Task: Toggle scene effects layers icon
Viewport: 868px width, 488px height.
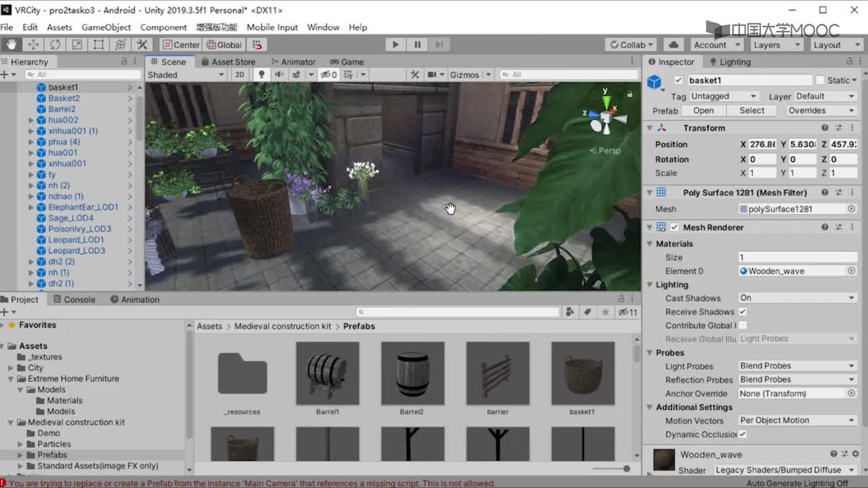Action: point(296,75)
